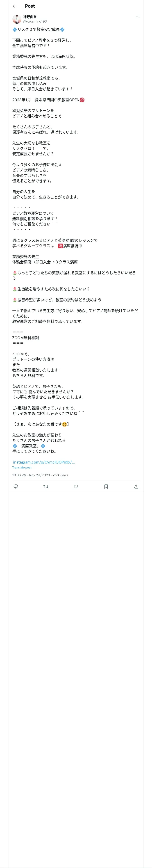View the 260 Views count
The width and height of the screenshot is (152, 868).
(x=60, y=475)
